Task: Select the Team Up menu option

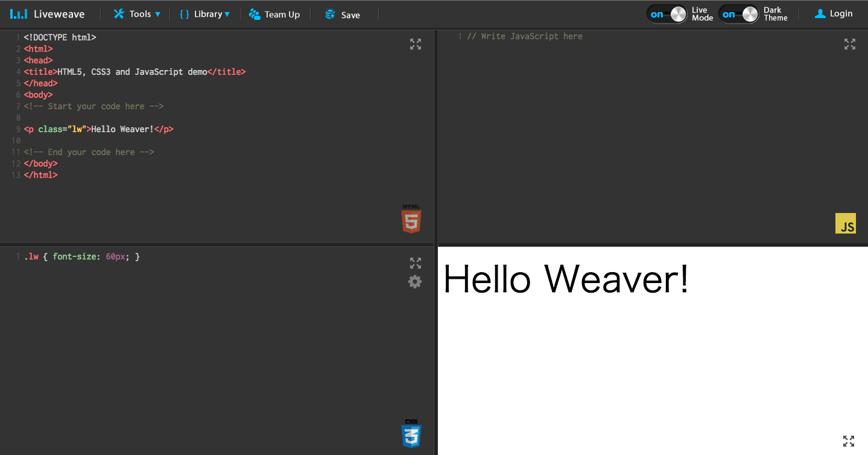Action: click(x=275, y=13)
